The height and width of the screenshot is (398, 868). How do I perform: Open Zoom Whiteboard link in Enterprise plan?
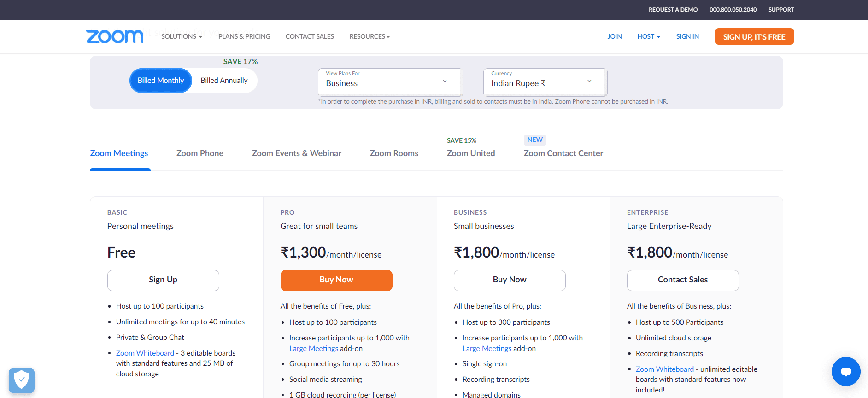(x=665, y=369)
